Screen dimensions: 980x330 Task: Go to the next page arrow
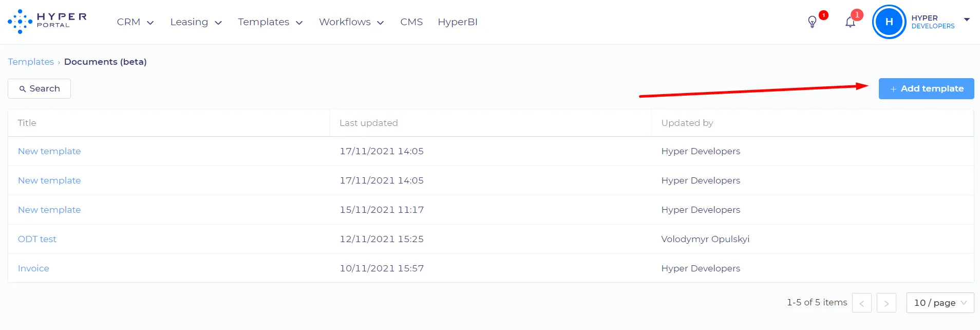pos(886,303)
